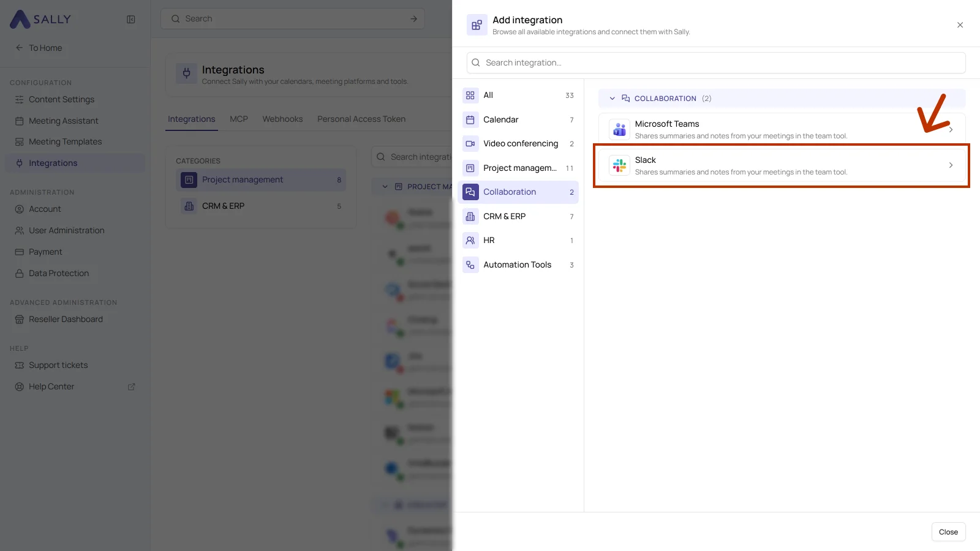Screen dimensions: 980x551
Task: Focus the Search integration field in dialog
Action: pyautogui.click(x=716, y=62)
